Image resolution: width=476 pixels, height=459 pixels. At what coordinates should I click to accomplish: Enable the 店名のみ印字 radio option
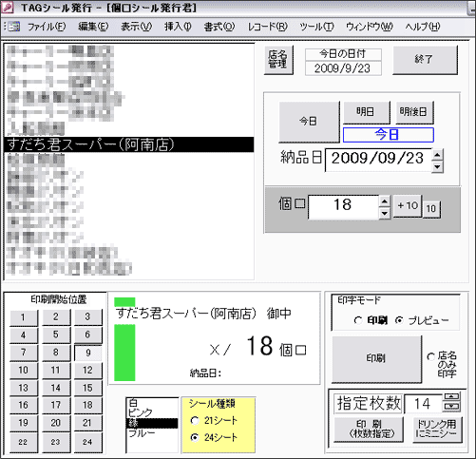click(431, 357)
